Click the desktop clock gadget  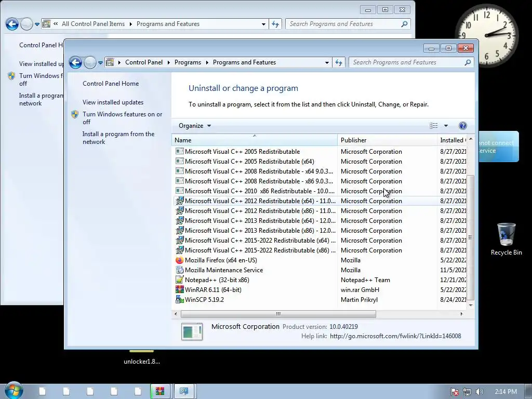[x=486, y=35]
